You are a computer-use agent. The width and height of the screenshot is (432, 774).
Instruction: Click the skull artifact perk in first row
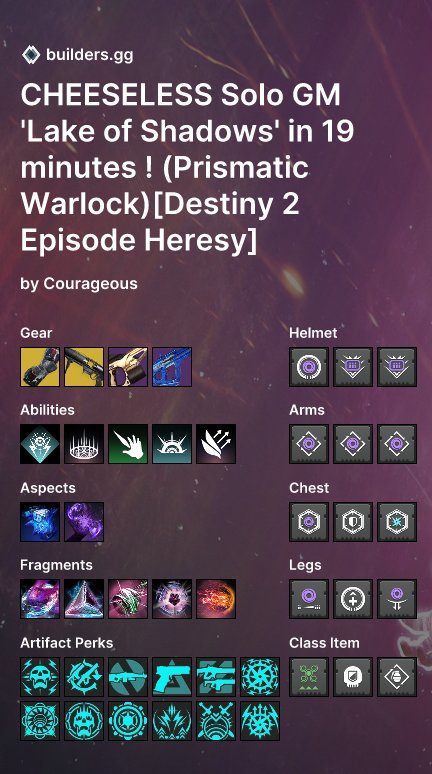pos(40,677)
